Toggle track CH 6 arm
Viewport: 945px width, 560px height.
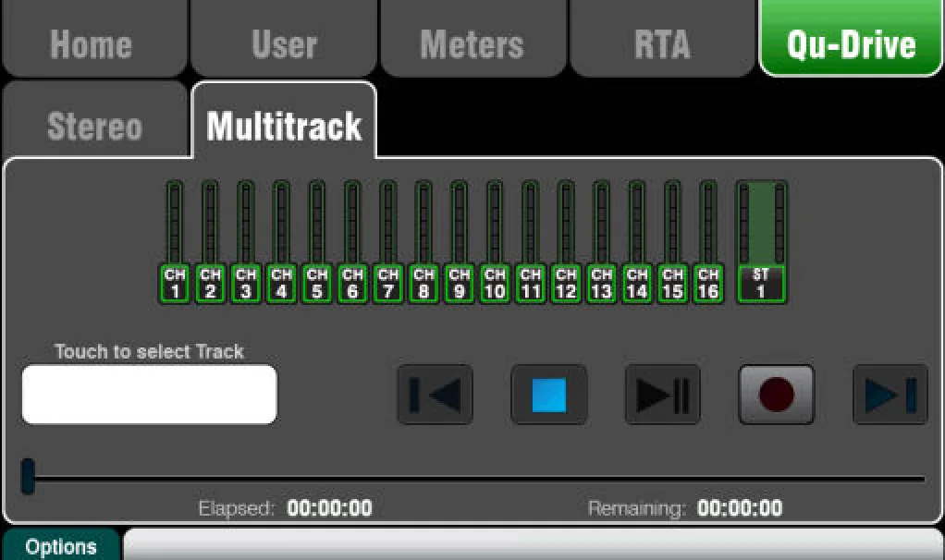pos(352,283)
